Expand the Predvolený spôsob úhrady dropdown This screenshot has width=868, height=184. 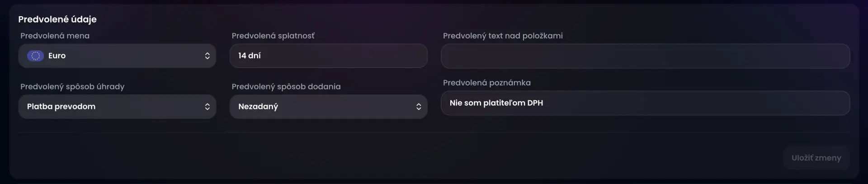[x=117, y=107]
